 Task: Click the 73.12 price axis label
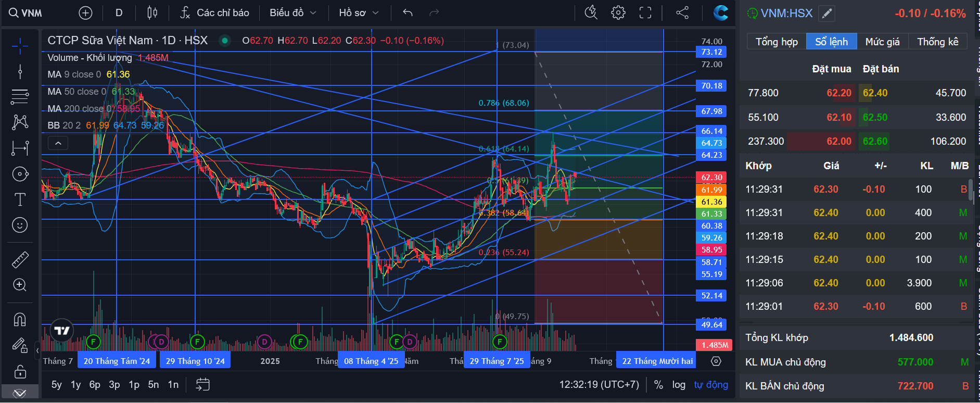tap(711, 52)
